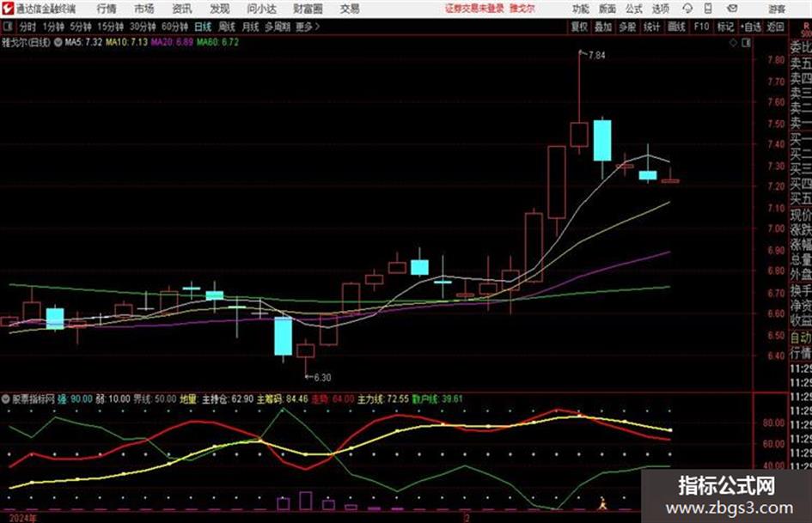The height and width of the screenshot is (523, 812).
Task: Switch to 30分钟 period
Action: tap(143, 27)
